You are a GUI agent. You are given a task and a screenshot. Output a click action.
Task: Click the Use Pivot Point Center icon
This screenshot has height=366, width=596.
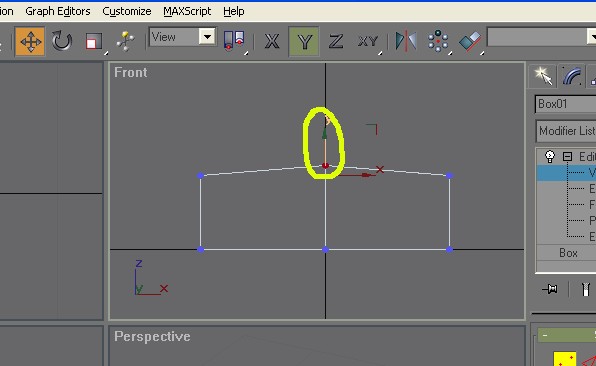(234, 41)
